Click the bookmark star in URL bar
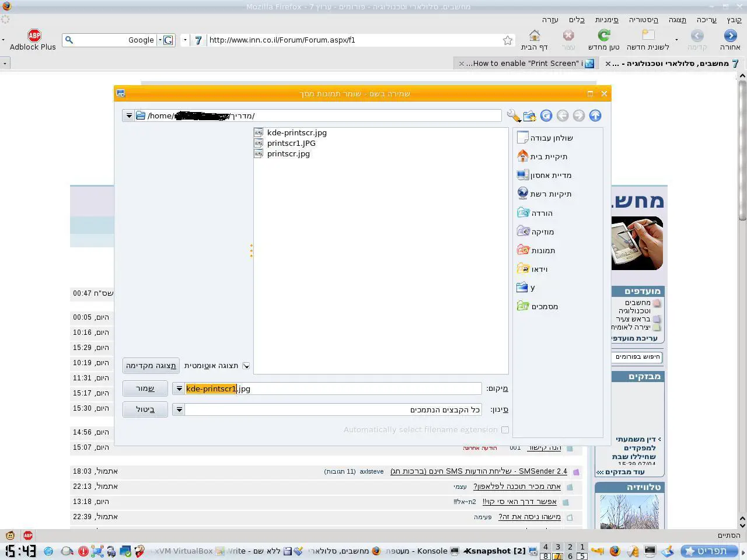The width and height of the screenshot is (747, 560). point(508,40)
